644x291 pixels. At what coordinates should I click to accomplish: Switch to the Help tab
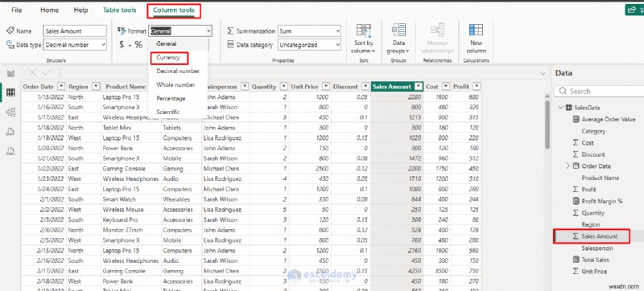click(x=81, y=10)
